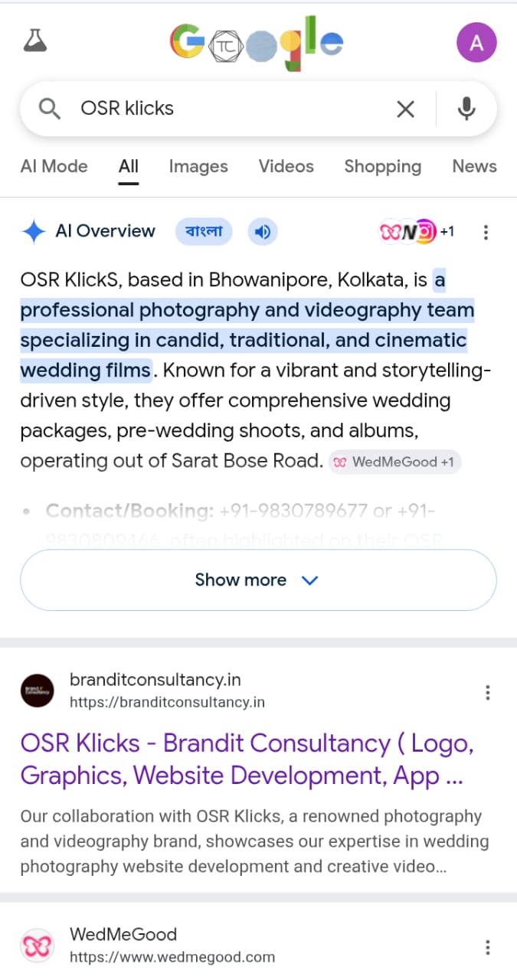The height and width of the screenshot is (980, 517).
Task: Tap the search magnifier icon
Action: 48,109
